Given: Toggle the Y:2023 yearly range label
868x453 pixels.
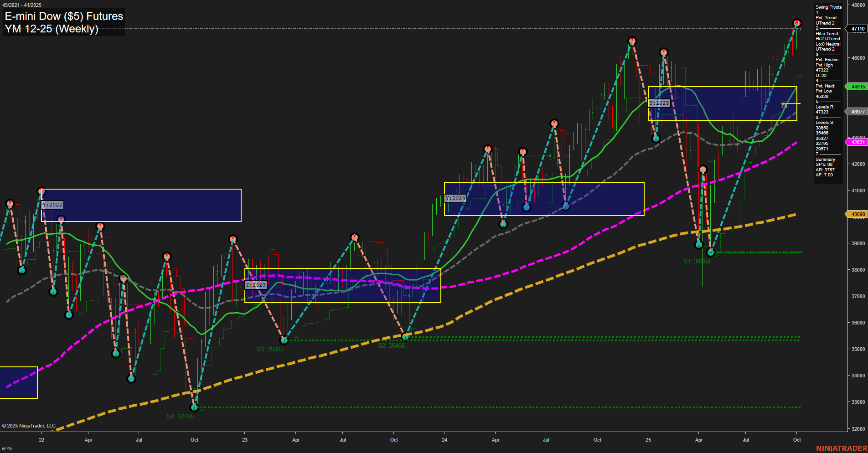Looking at the screenshot, I should point(256,284).
